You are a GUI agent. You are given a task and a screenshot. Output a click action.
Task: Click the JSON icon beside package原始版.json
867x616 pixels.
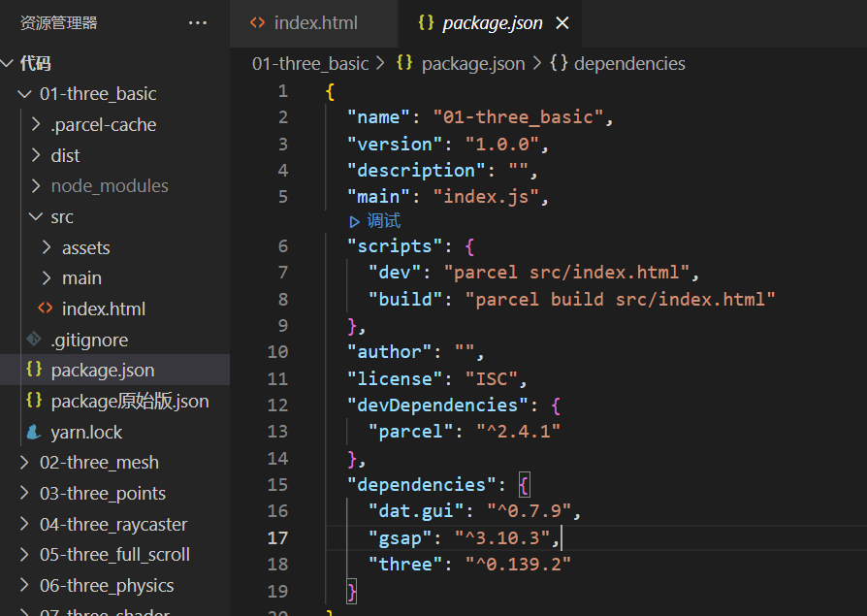34,401
